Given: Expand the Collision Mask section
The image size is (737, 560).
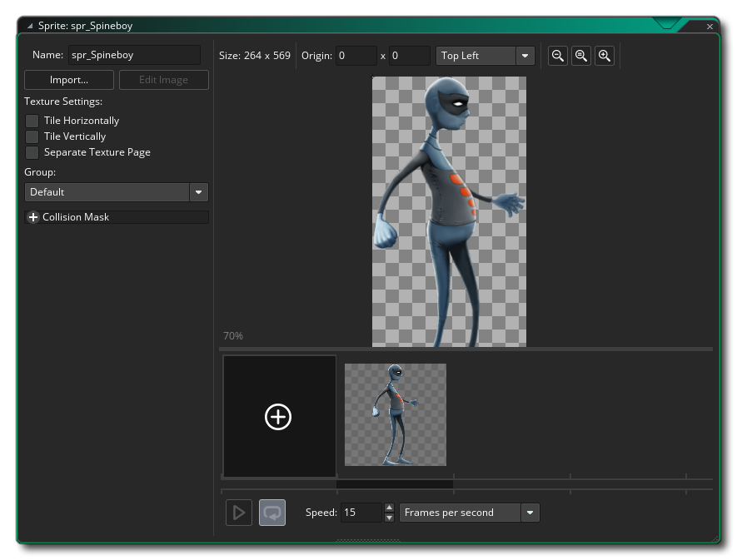Looking at the screenshot, I should tap(33, 217).
